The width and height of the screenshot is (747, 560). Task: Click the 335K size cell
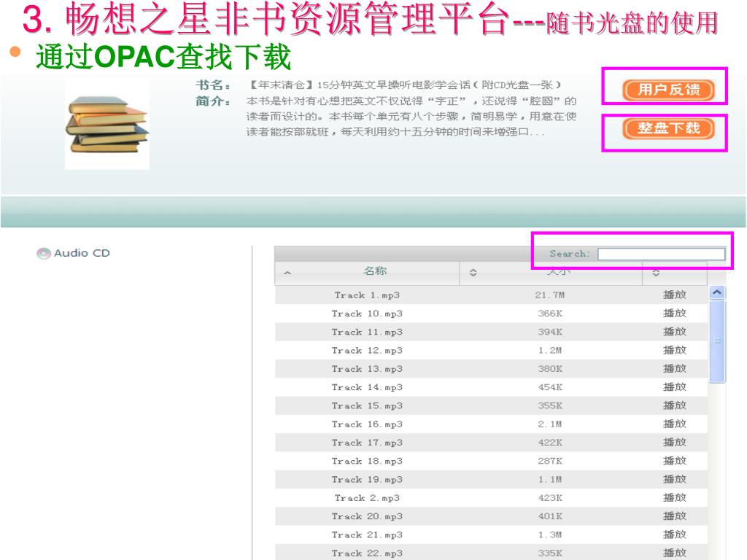click(x=550, y=553)
